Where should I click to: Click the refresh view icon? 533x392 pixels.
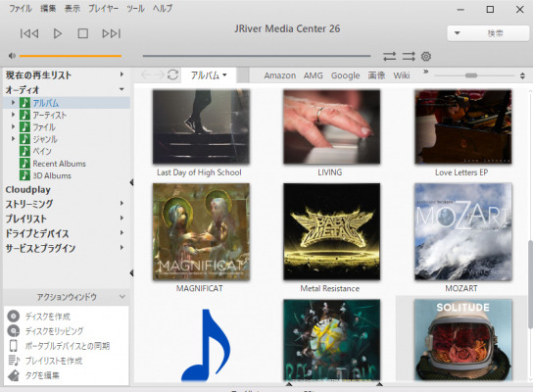(173, 74)
